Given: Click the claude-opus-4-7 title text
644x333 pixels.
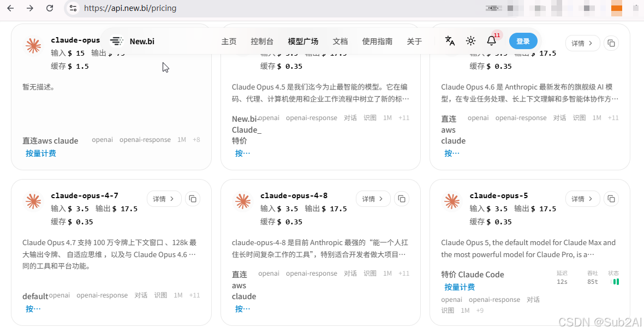Looking at the screenshot, I should pyautogui.click(x=85, y=195).
